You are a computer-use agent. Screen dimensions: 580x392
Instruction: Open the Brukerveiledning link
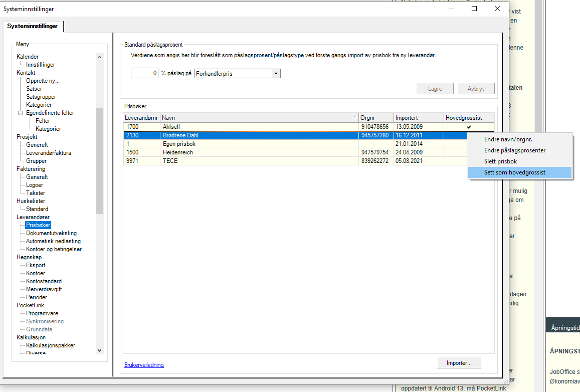point(144,365)
